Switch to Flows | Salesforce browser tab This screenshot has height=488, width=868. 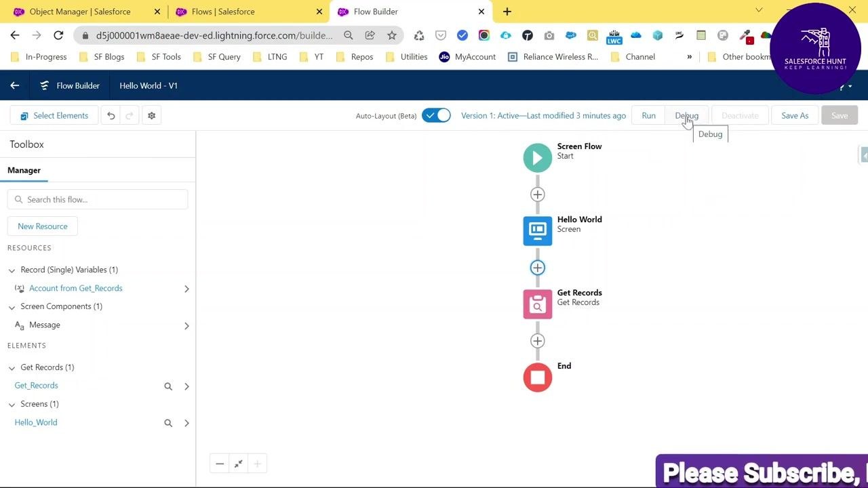pyautogui.click(x=248, y=12)
